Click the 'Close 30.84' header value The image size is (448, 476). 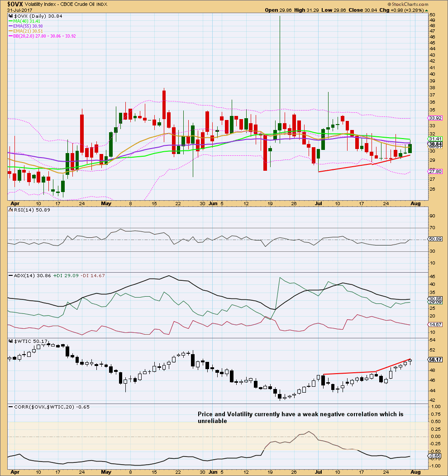pyautogui.click(x=363, y=10)
